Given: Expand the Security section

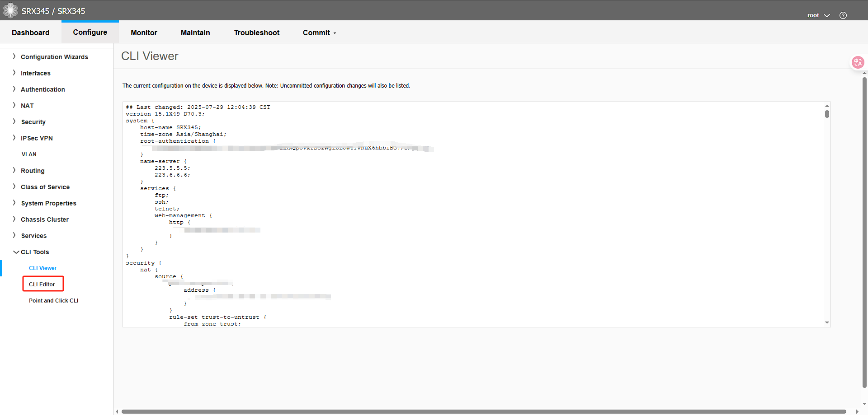Looking at the screenshot, I should [33, 121].
